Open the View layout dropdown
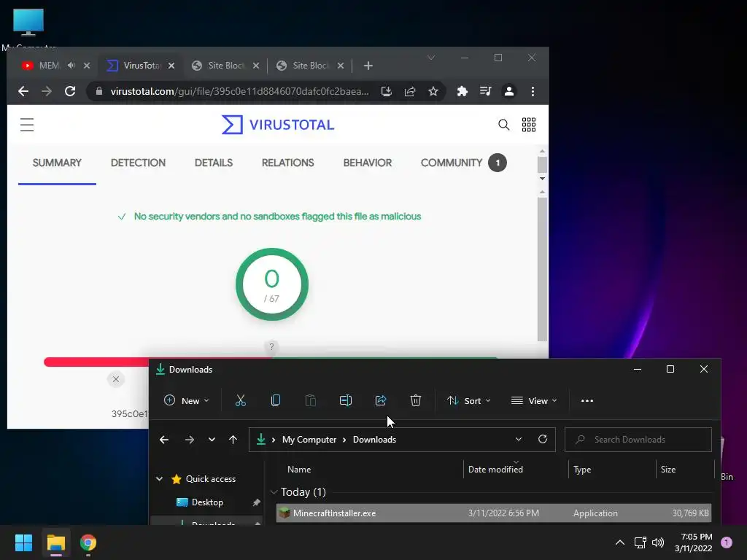The width and height of the screenshot is (747, 560). coord(533,400)
